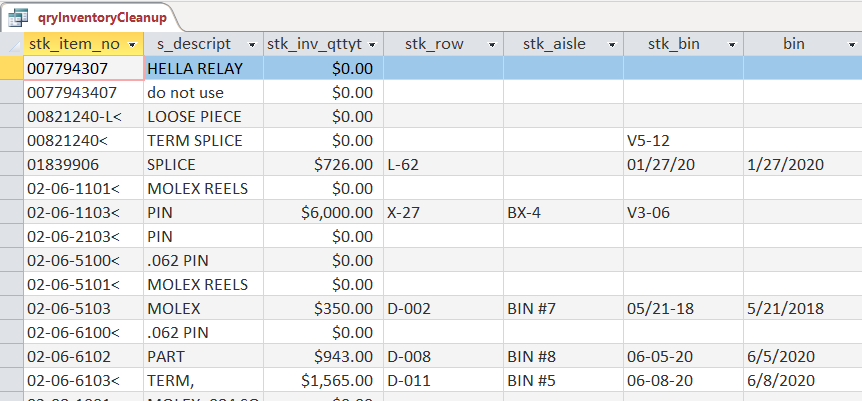Click the row selector for item 02-06-5103
Viewport: 862px width, 401px height.
click(x=12, y=308)
